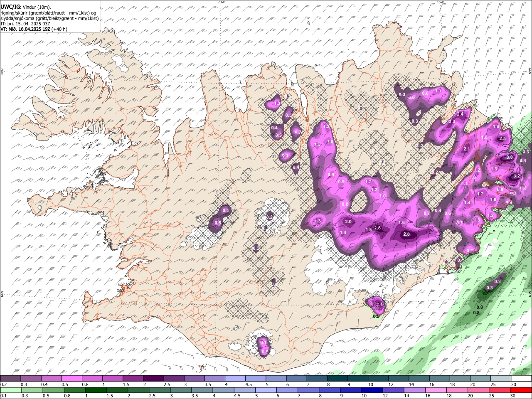Click the bright red 30 mm rain swatch
532x399 pixels.
[521, 390]
